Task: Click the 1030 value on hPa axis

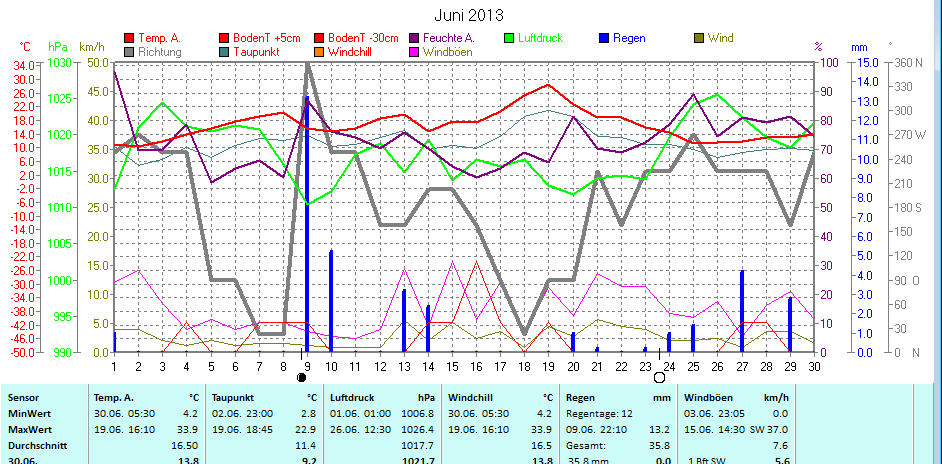Action: coord(59,63)
